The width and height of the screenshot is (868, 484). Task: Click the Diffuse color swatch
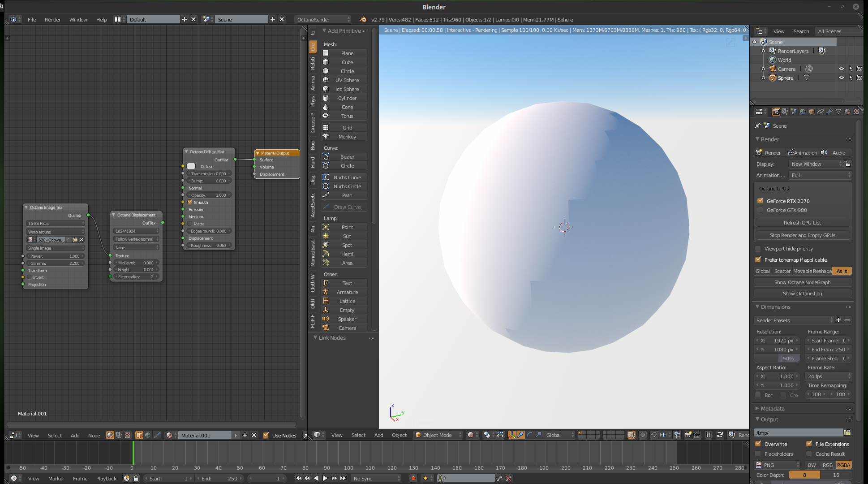pos(191,166)
